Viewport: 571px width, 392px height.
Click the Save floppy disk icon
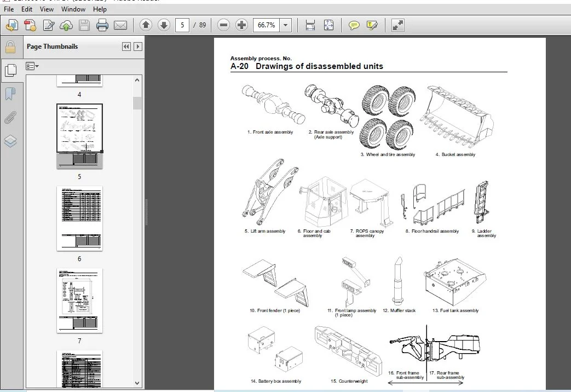click(84, 25)
